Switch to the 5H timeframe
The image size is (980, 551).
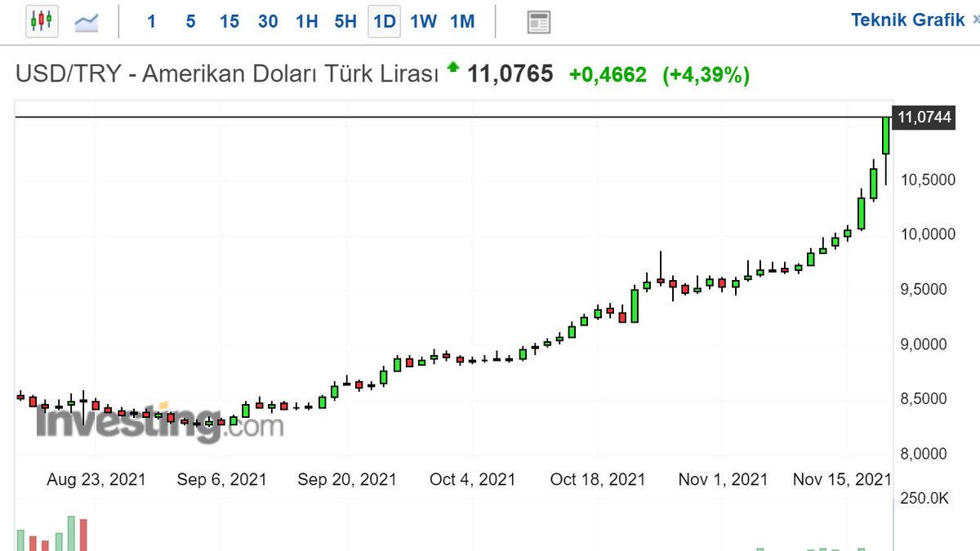[344, 21]
